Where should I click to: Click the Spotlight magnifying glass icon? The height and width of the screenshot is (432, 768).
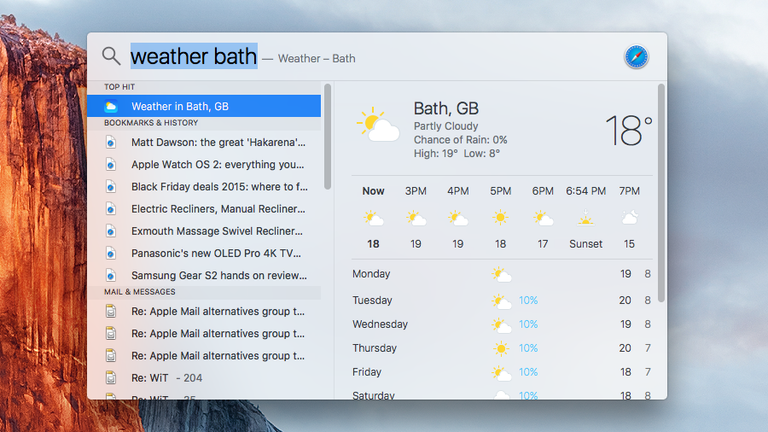point(111,56)
